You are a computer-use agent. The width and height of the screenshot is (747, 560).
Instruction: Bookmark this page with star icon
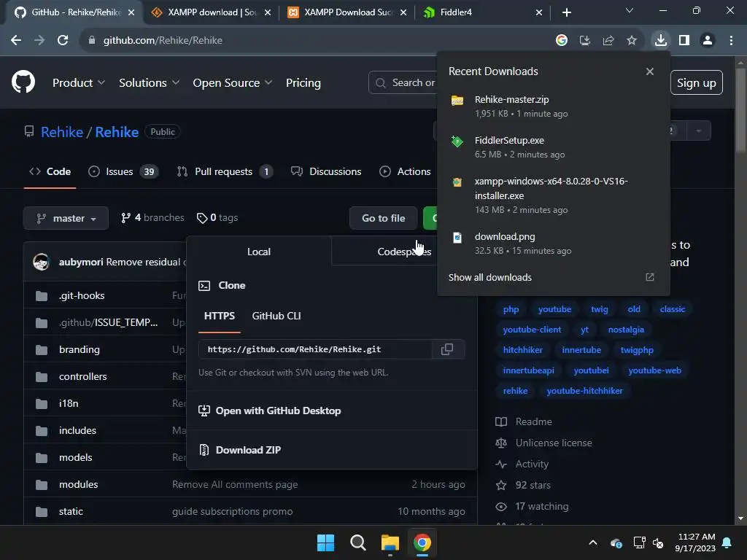click(x=632, y=41)
